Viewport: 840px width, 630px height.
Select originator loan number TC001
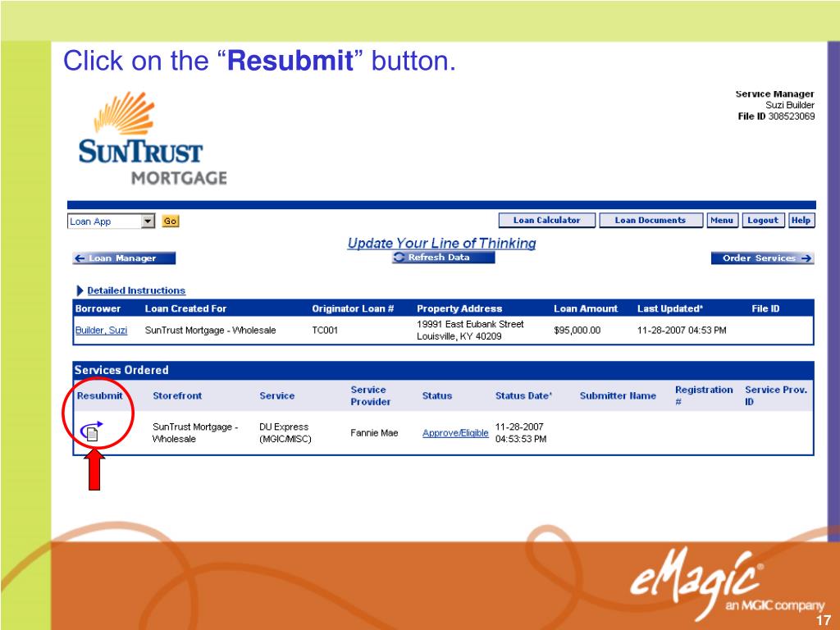click(325, 330)
